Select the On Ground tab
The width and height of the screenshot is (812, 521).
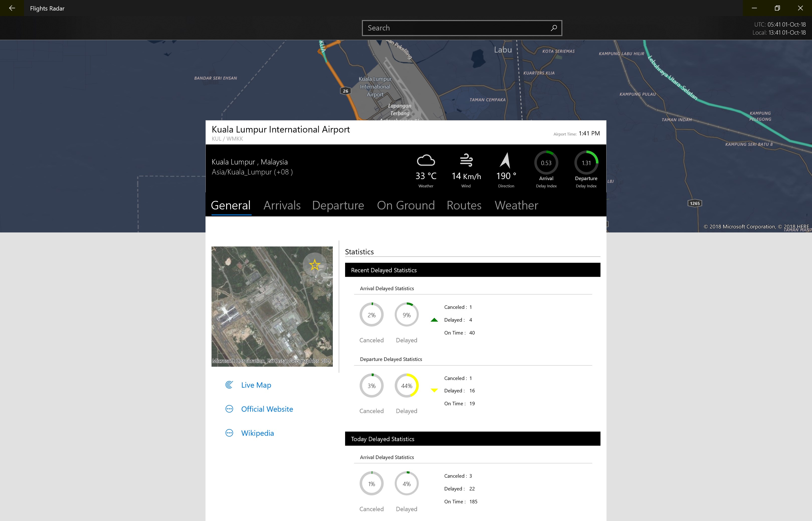point(405,205)
